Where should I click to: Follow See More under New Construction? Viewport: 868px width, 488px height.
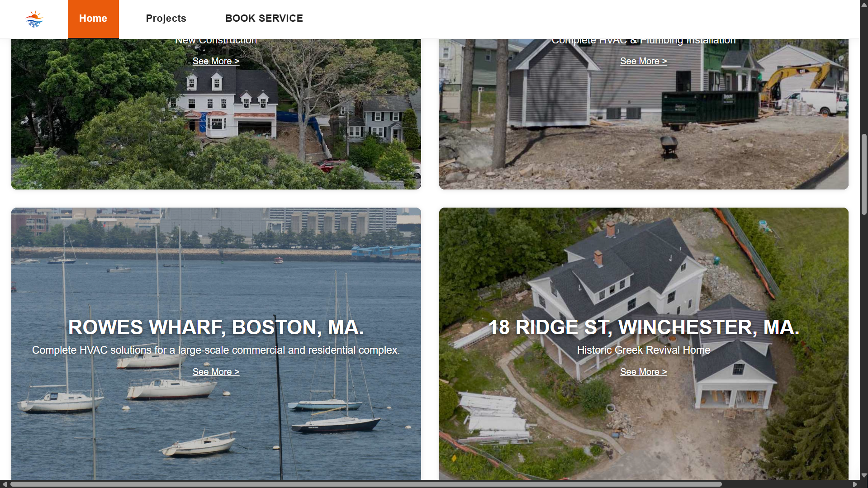[216, 61]
